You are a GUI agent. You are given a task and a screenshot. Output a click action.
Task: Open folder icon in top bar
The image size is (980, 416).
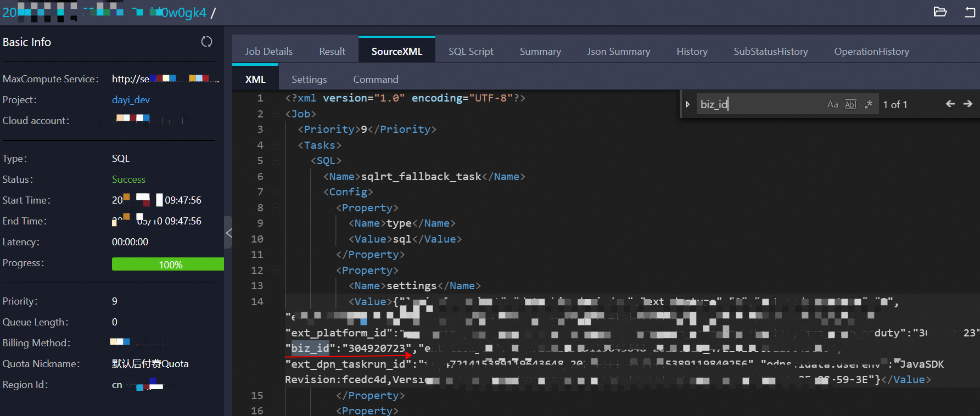(940, 12)
